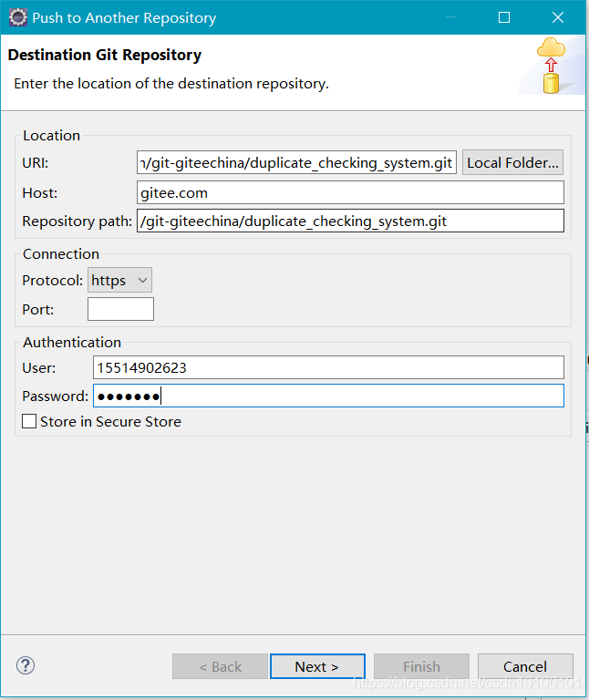Click the "Connection" group label
This screenshot has height=700, width=589.
pyautogui.click(x=61, y=253)
